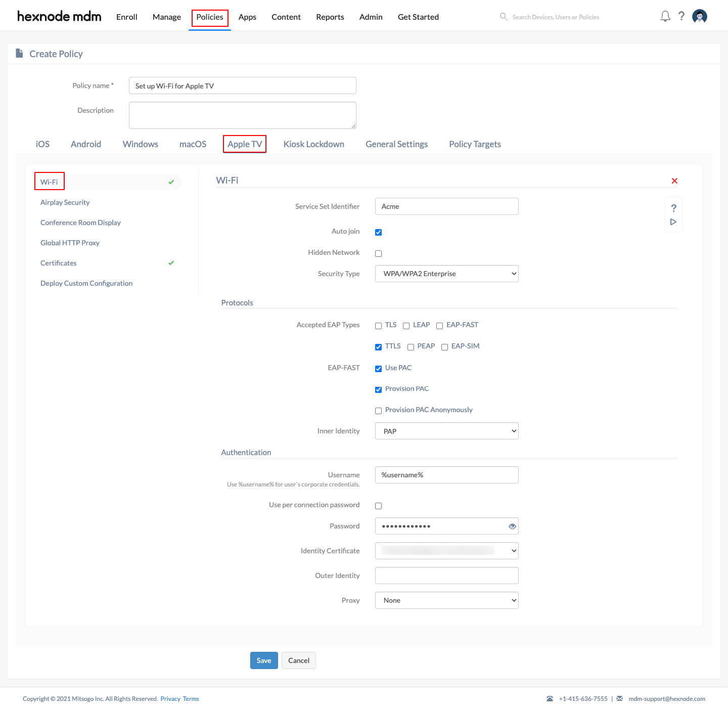The image size is (728, 711).
Task: Click the email envelope icon in footer
Action: click(619, 699)
